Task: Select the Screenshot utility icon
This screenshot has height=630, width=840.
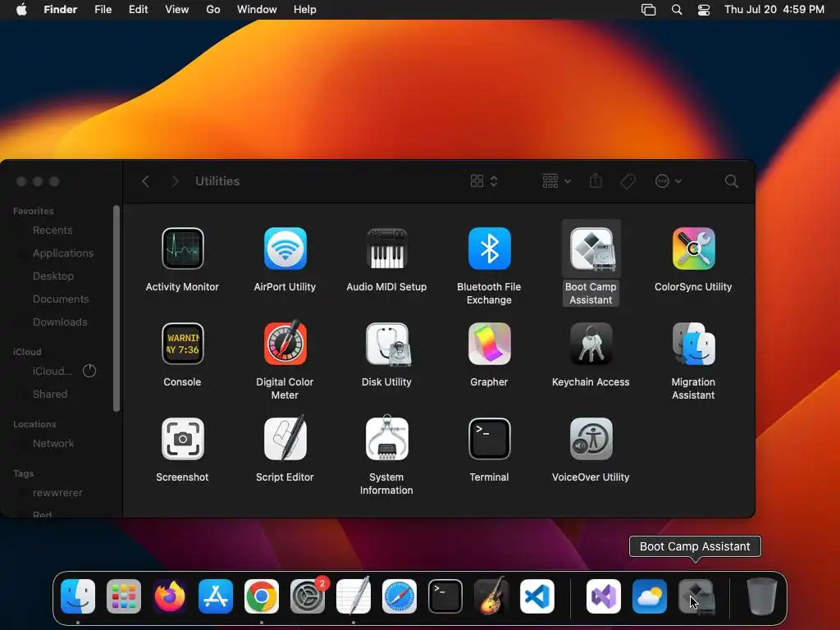Action: click(183, 439)
